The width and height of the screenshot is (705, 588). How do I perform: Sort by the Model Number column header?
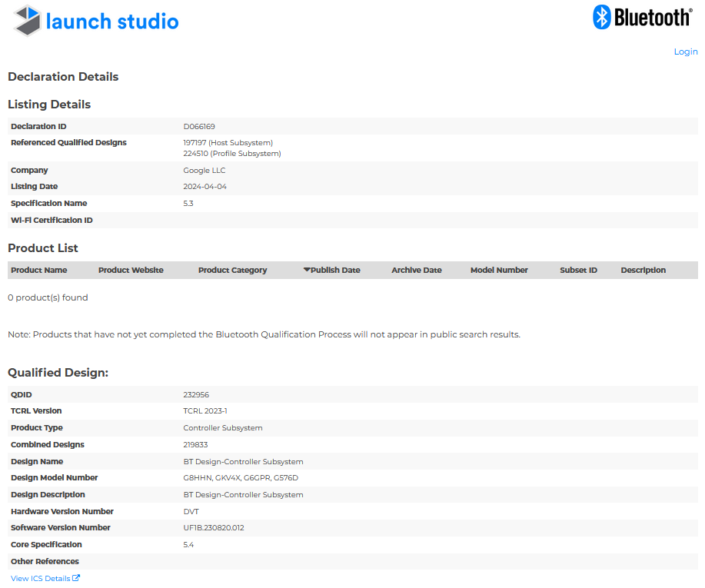499,270
